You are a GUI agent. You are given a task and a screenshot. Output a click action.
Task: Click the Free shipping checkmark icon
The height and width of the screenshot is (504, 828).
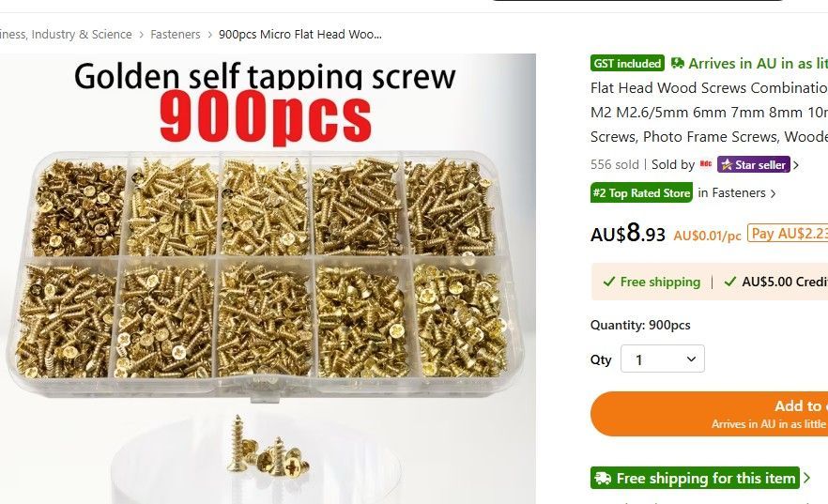pos(609,282)
